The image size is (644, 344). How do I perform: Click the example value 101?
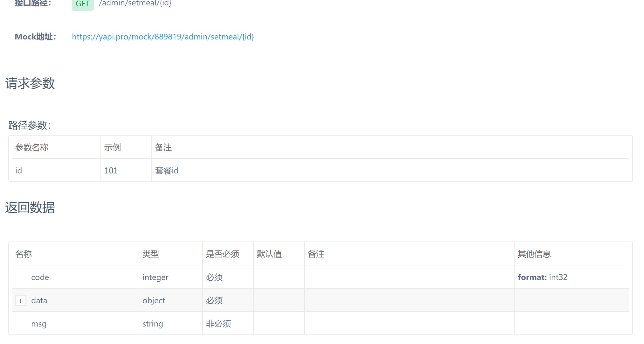tap(111, 171)
